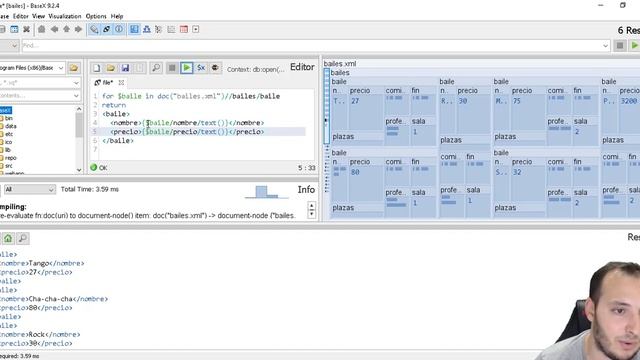
Task: Toggle the Tree visualization
Action: click(x=147, y=29)
